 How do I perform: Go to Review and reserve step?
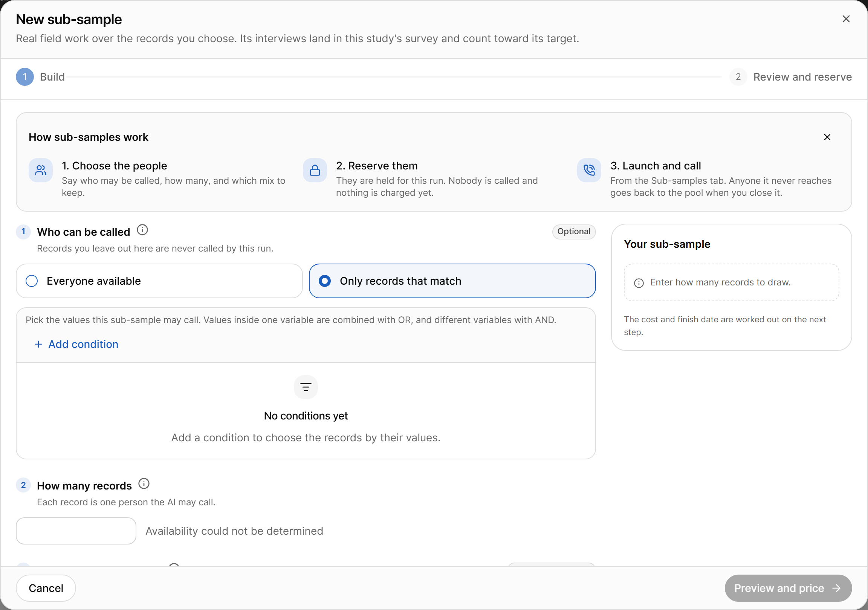coord(790,77)
